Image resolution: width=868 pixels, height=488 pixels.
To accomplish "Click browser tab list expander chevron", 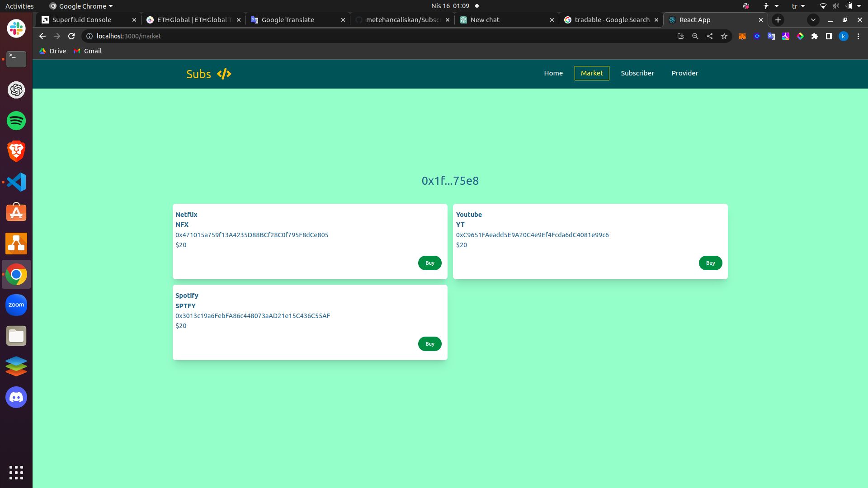I will [x=812, y=20].
